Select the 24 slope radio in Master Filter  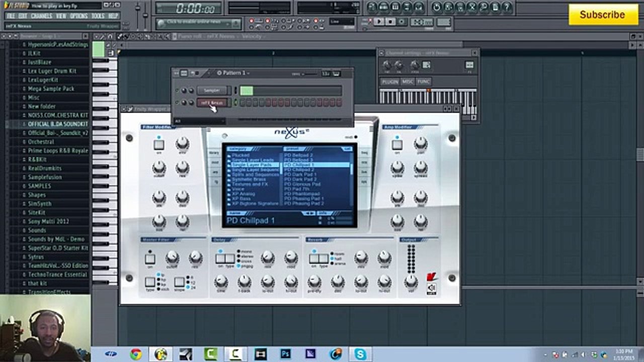189,288
